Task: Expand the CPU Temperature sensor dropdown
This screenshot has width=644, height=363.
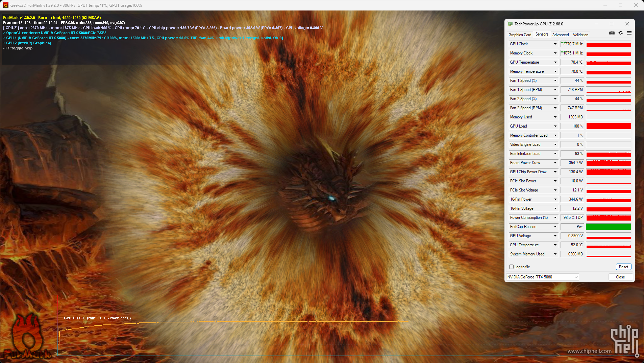Action: 555,245
